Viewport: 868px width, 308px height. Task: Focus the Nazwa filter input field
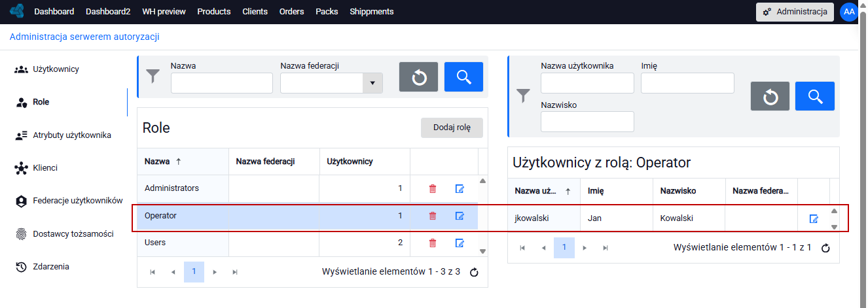click(222, 83)
